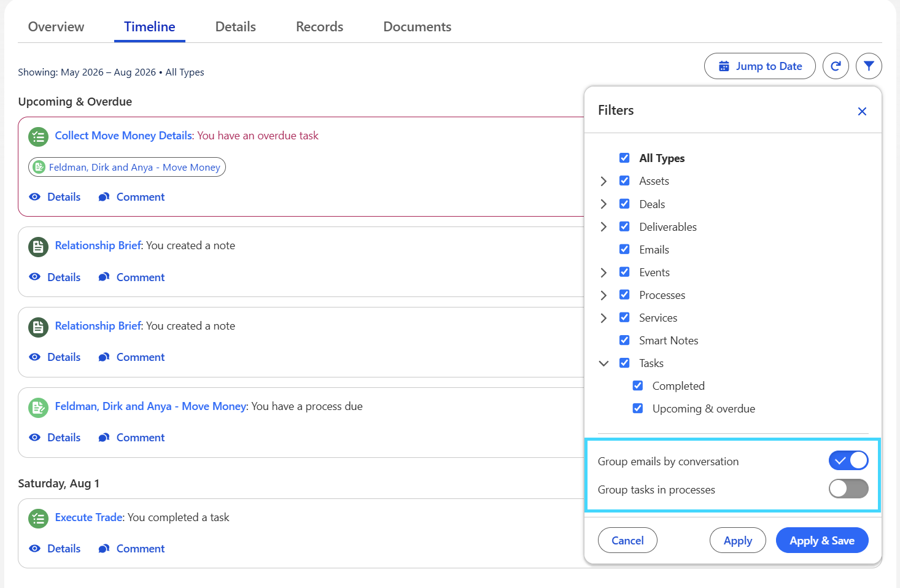900x588 pixels.
Task: Click the eye icon in the Collect Move Money card
Action: coord(35,197)
